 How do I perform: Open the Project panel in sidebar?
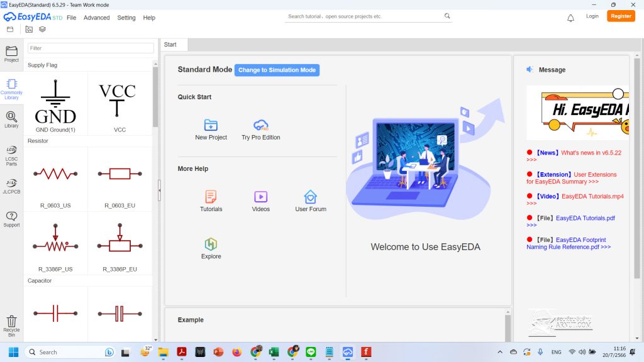point(11,54)
